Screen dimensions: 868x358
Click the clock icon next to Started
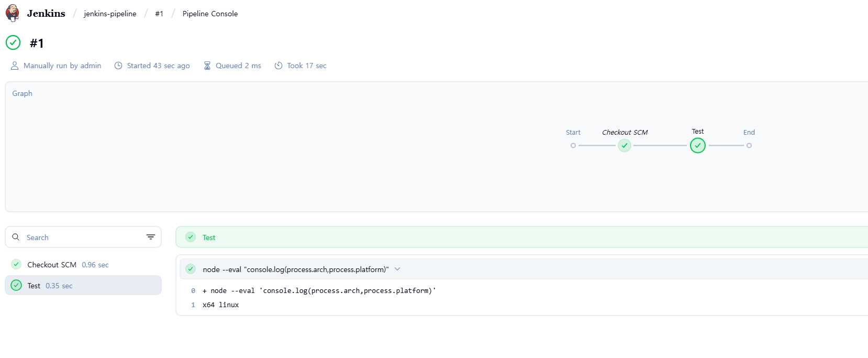coord(118,66)
